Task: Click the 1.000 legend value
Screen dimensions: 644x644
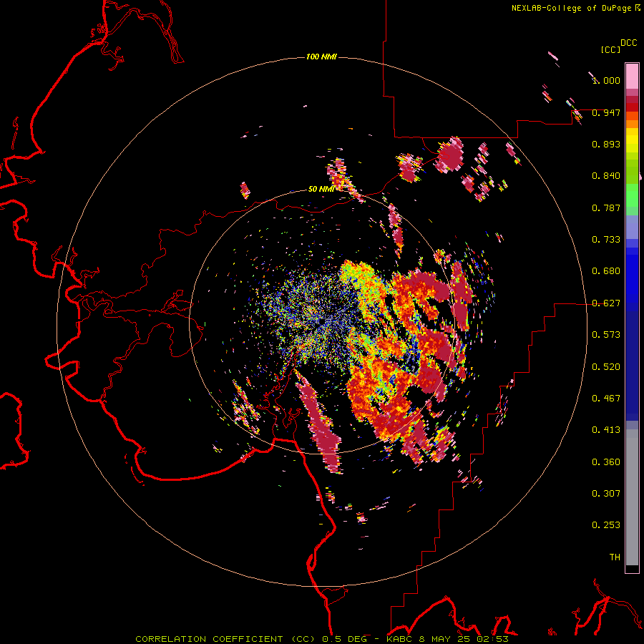Action: (606, 80)
